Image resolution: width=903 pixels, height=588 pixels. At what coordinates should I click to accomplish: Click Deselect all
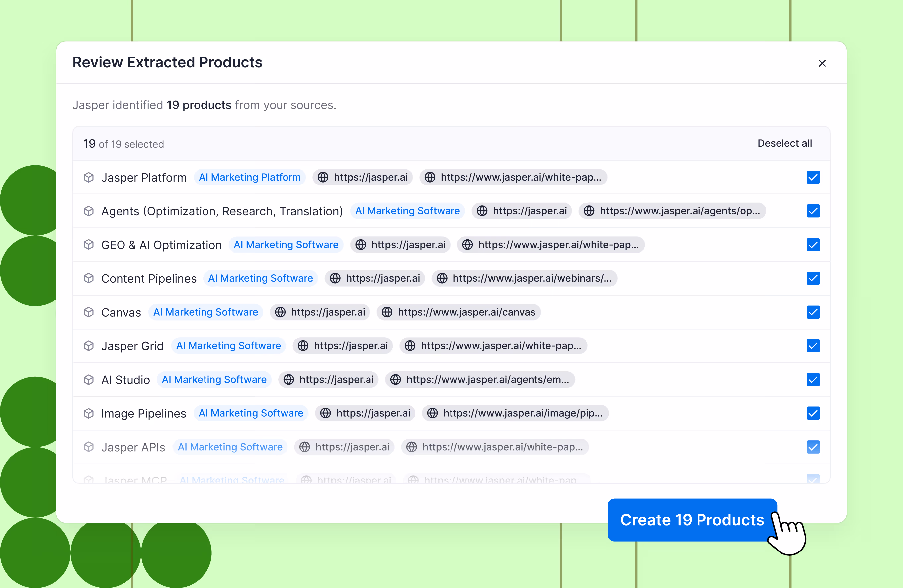784,143
